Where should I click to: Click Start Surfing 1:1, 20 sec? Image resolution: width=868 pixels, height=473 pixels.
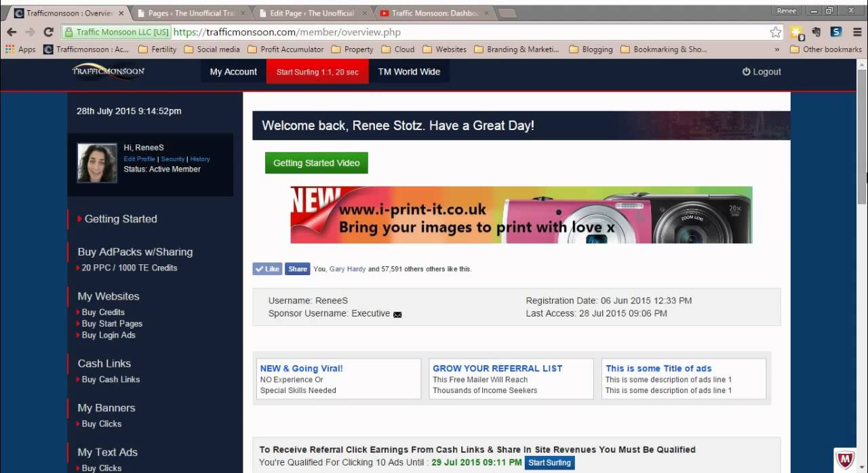pyautogui.click(x=317, y=72)
